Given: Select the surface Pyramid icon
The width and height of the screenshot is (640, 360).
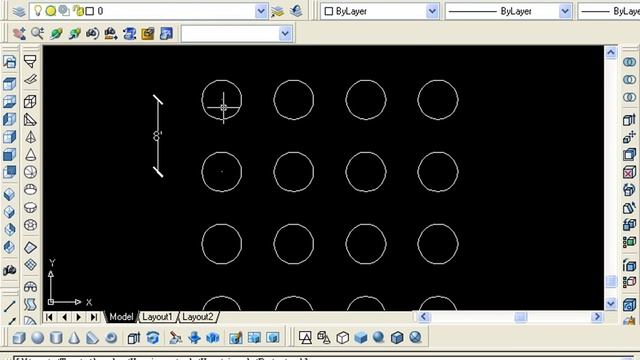Looking at the screenshot, I should pos(30,137).
